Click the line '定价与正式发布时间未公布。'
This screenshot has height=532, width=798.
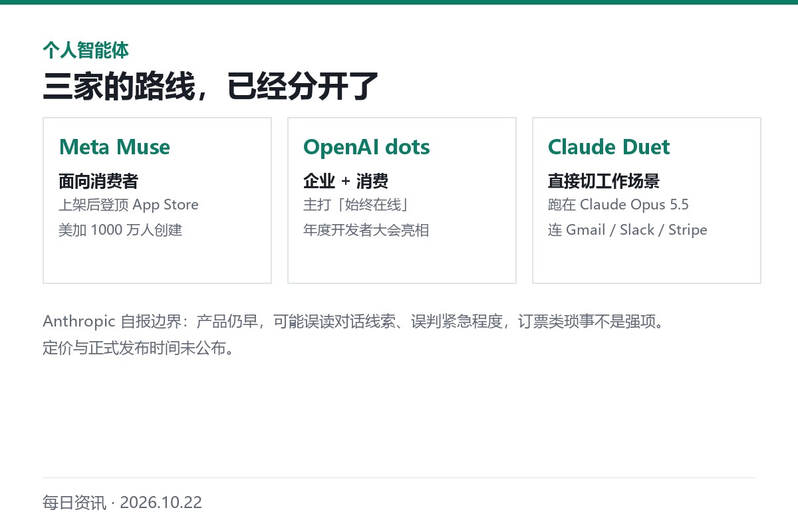coord(139,347)
